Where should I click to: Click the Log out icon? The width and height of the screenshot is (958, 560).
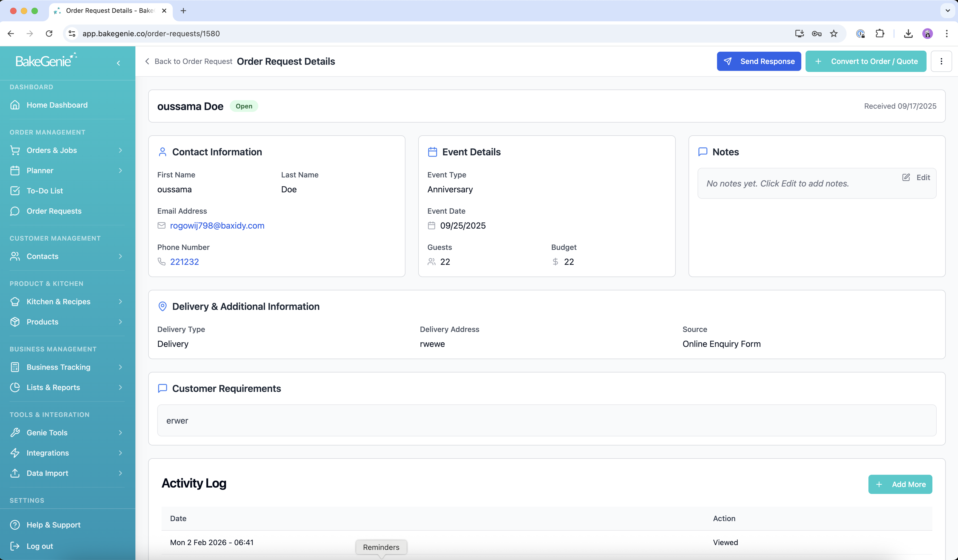pos(15,546)
